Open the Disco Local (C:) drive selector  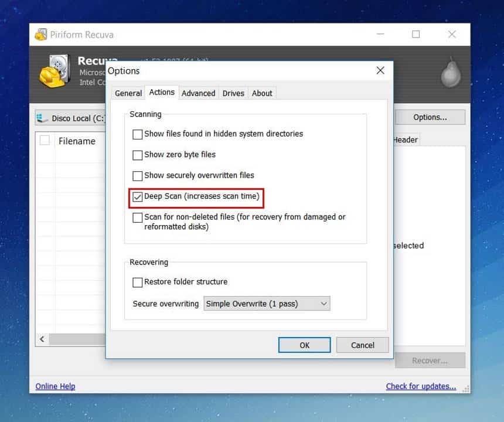click(x=70, y=118)
